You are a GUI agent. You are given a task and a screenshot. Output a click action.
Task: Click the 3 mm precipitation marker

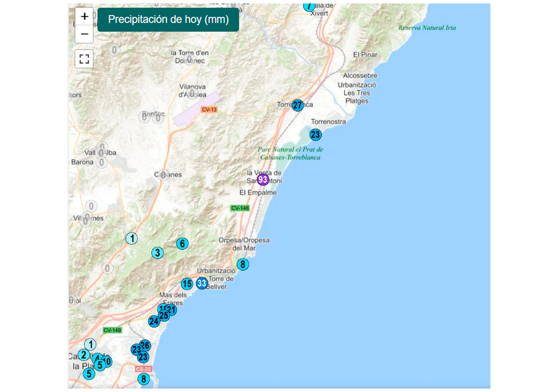pyautogui.click(x=157, y=253)
